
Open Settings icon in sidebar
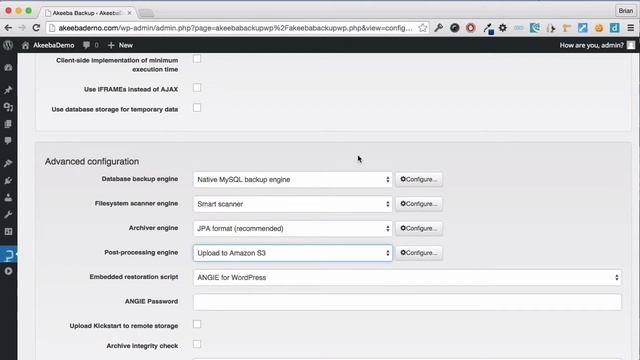pyautogui.click(x=8, y=231)
